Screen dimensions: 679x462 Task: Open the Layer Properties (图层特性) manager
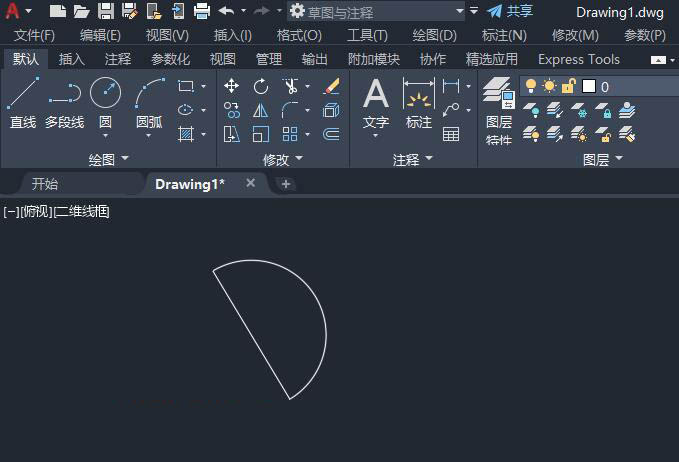498,110
